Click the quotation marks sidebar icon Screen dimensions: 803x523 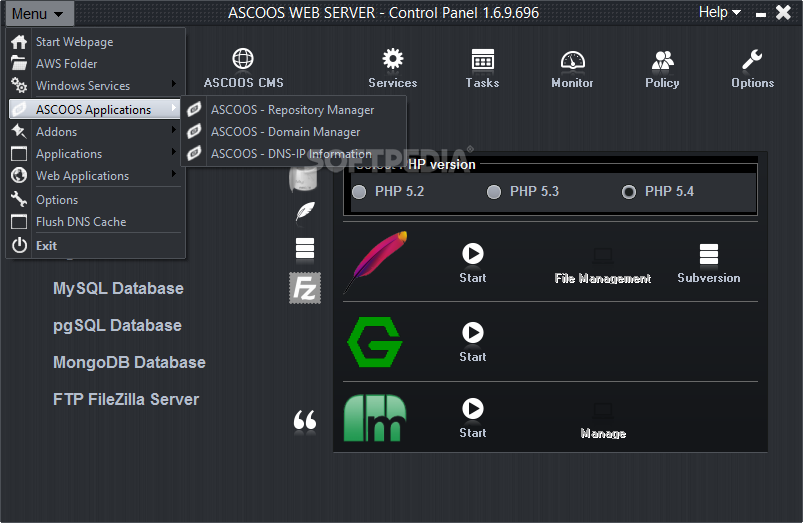(x=305, y=421)
